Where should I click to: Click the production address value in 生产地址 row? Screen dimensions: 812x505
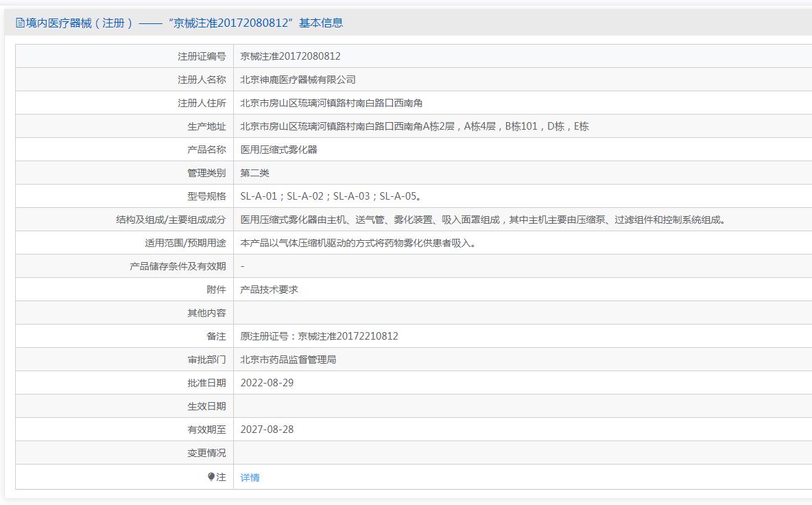(x=414, y=126)
